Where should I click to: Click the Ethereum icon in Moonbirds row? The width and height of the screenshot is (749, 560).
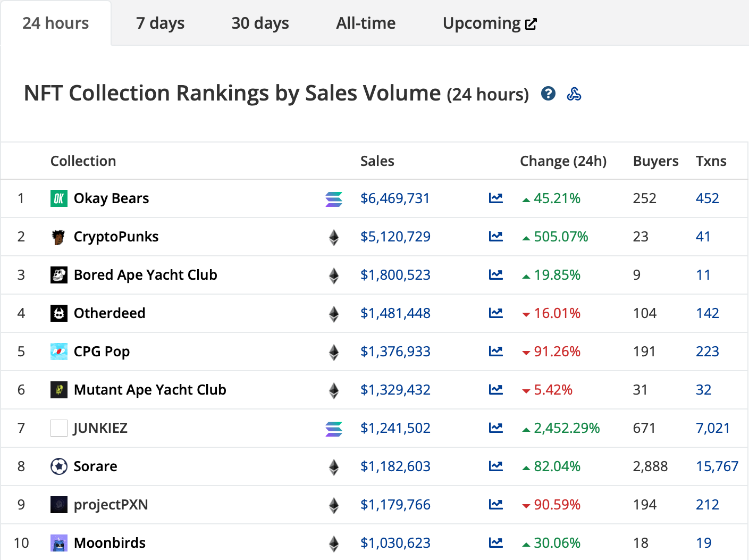point(334,544)
